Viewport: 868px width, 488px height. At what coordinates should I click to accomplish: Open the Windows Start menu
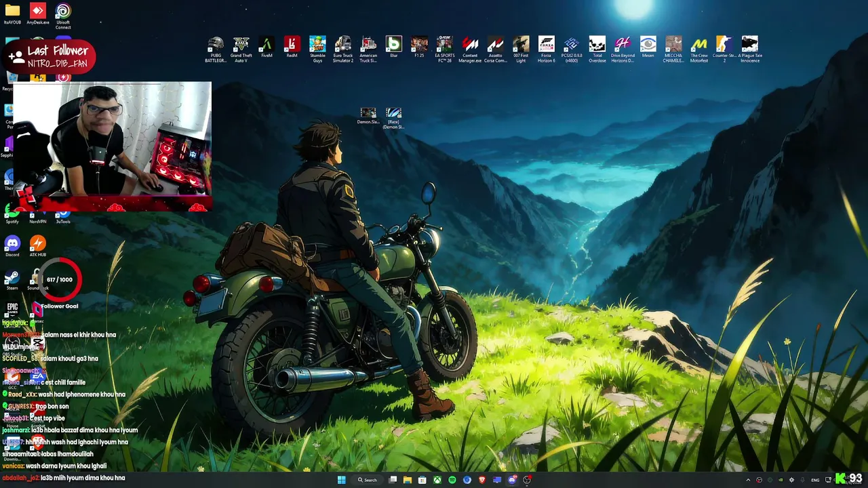tap(342, 480)
